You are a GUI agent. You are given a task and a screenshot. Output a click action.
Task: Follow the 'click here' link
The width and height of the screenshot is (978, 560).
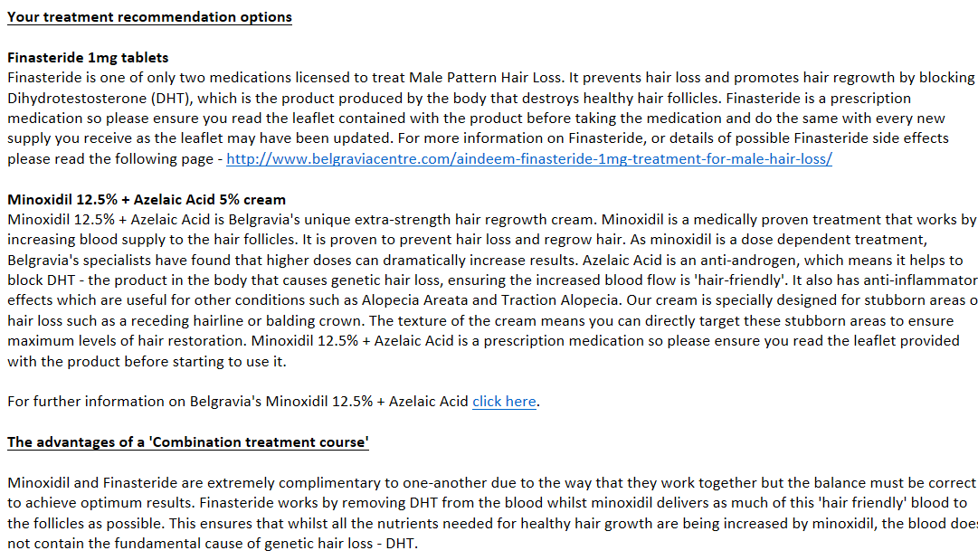[x=504, y=402]
